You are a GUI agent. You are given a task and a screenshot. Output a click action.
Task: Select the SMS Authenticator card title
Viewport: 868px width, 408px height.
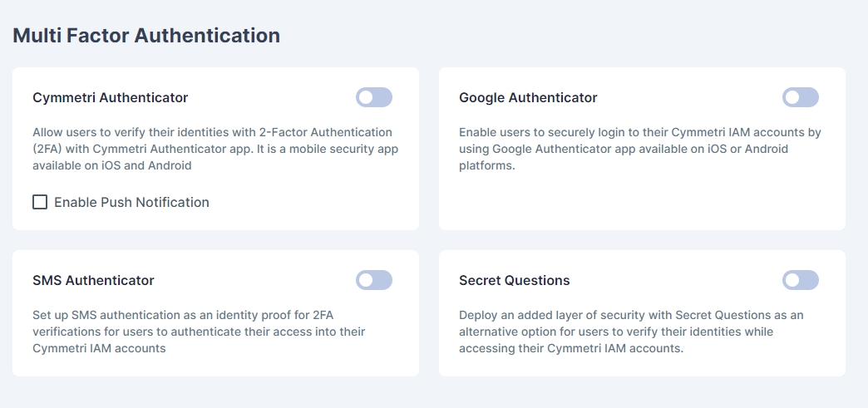(x=93, y=281)
